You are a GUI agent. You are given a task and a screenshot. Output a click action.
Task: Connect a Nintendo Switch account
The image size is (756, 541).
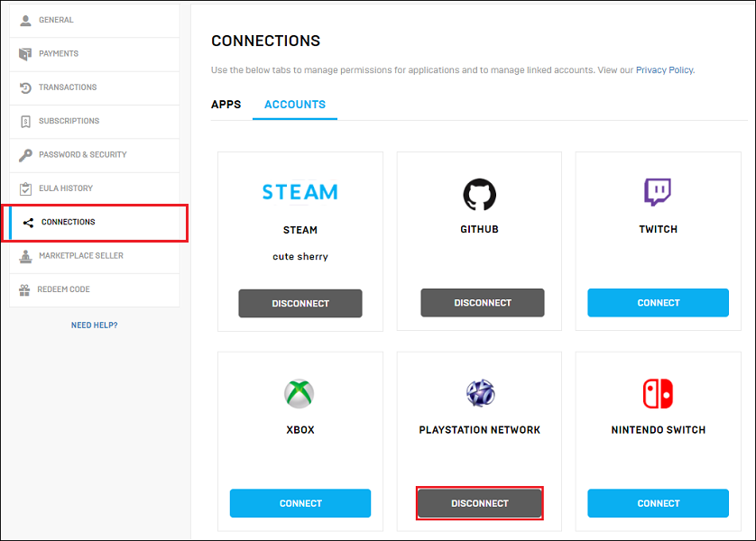[x=659, y=503]
